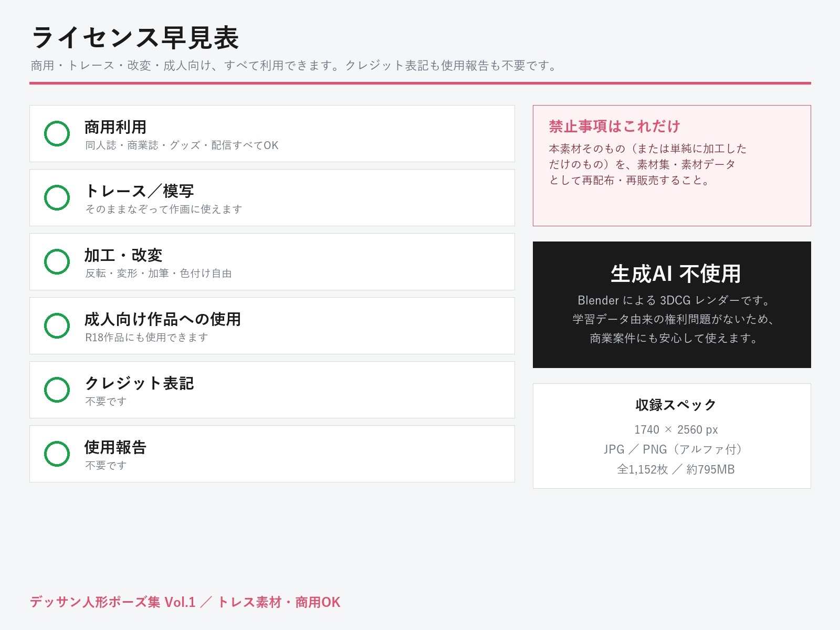Select the トレース／模写 heading
The width and height of the screenshot is (840, 630).
tap(139, 191)
